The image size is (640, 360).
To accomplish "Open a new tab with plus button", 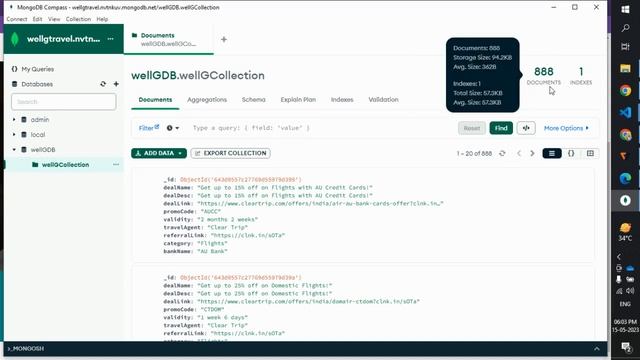I will [x=224, y=40].
